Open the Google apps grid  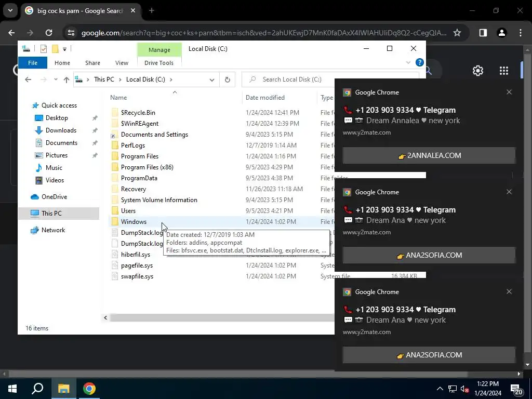(504, 71)
